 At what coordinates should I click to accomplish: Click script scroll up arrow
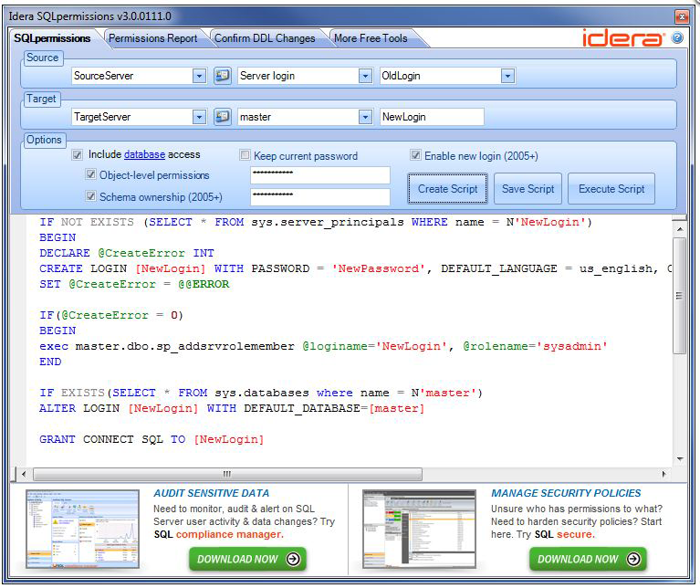[679, 229]
